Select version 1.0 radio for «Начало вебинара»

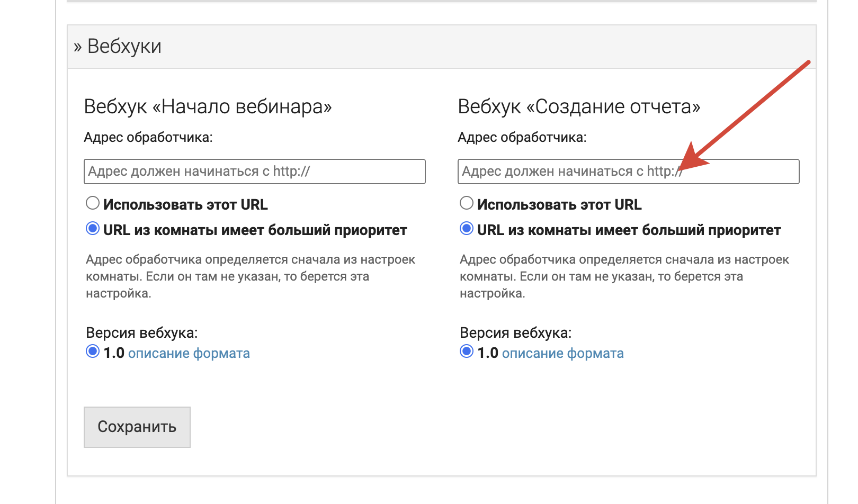click(93, 352)
